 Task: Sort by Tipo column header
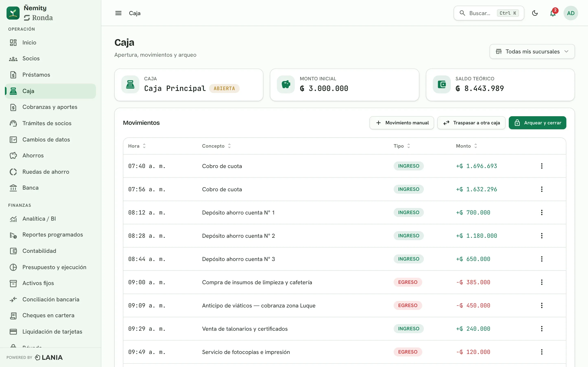402,146
